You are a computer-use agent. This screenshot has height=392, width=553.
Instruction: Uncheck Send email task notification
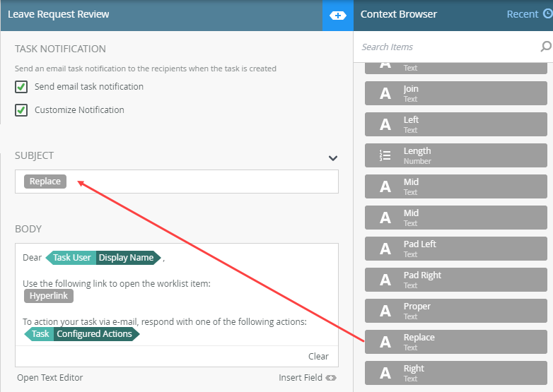point(21,87)
